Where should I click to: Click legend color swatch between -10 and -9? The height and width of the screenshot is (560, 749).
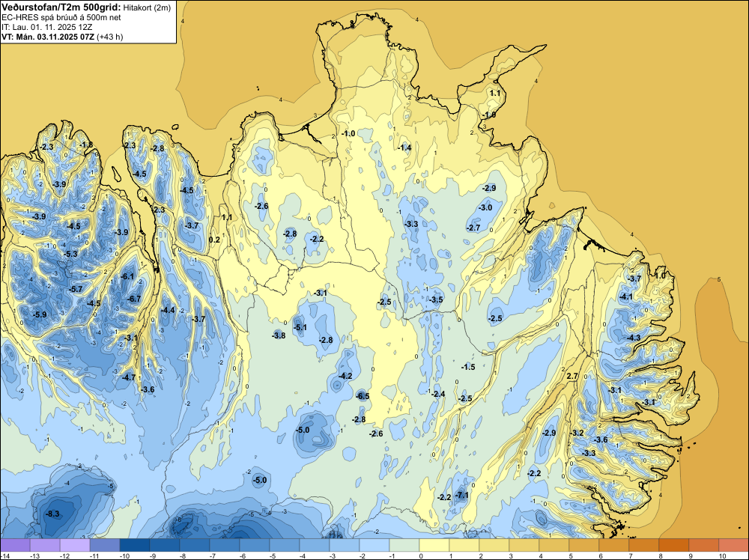[135, 545]
